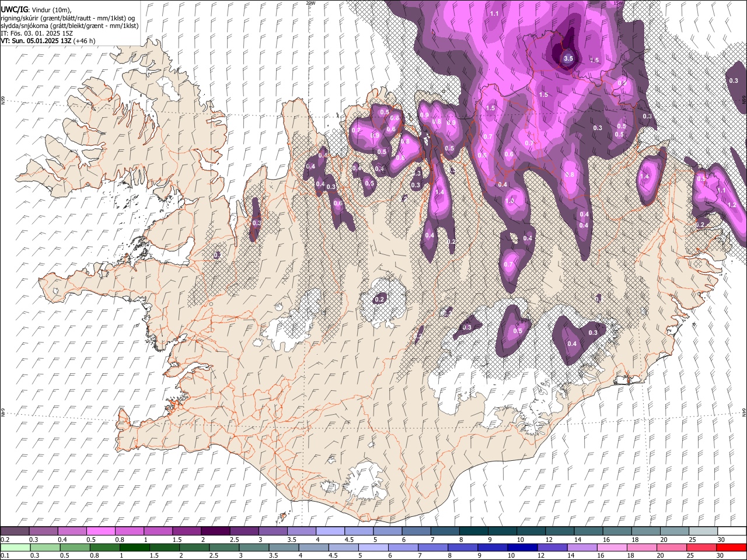
Task: Click the 0.2 value inside the central glacier
Action: [x=379, y=299]
